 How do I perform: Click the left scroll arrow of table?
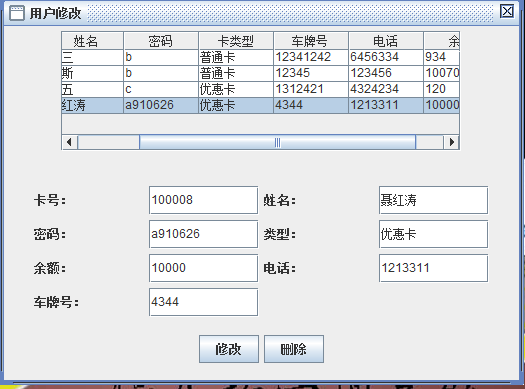70,142
